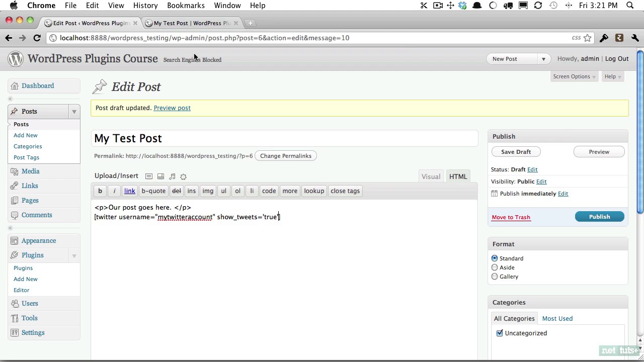Screen dimensions: 644x362
Task: Bookmark page using star icon
Action: coord(587,38)
